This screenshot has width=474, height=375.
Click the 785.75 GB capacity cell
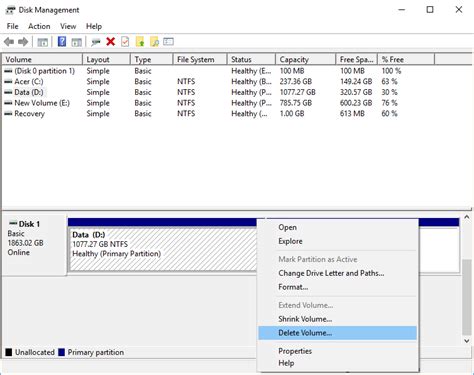pos(296,103)
